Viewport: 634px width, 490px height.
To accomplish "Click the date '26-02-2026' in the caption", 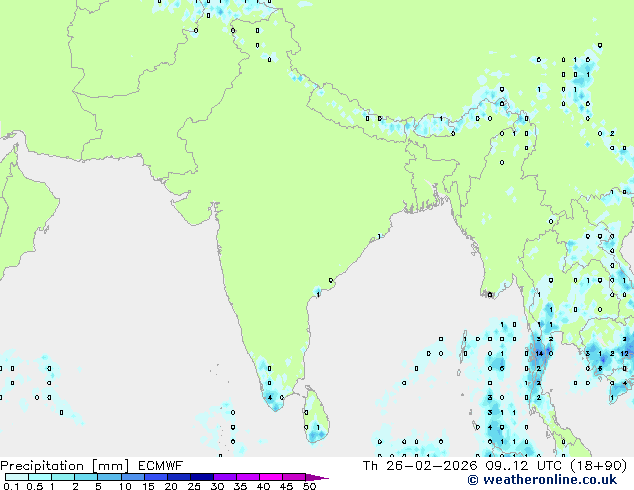I will 431,466.
